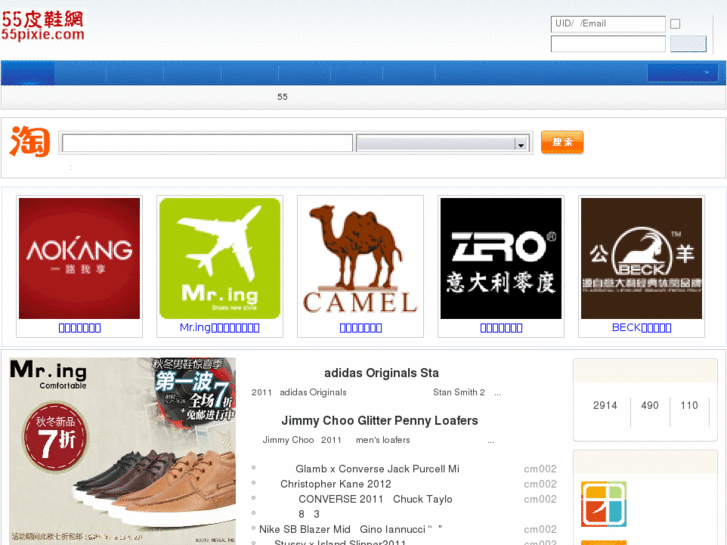Click cm002 author beside Christopher Kane 2012
This screenshot has width=727, height=545.
coord(540,484)
